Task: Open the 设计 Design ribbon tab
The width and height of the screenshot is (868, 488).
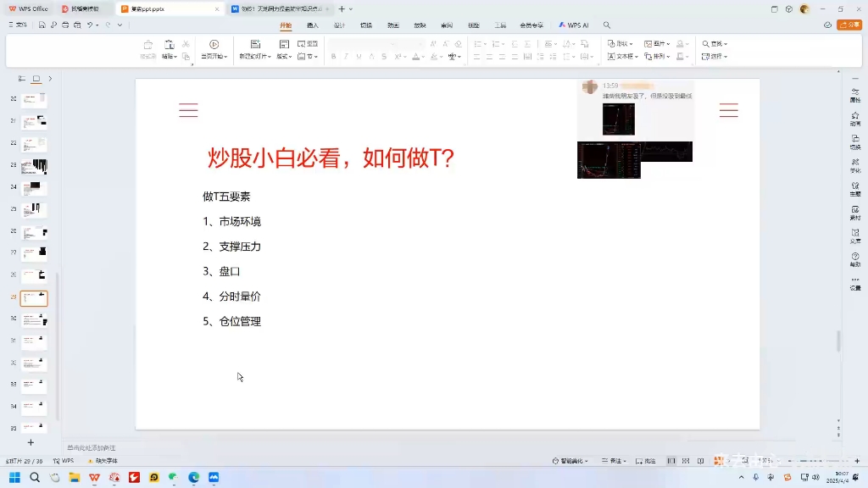Action: click(339, 25)
